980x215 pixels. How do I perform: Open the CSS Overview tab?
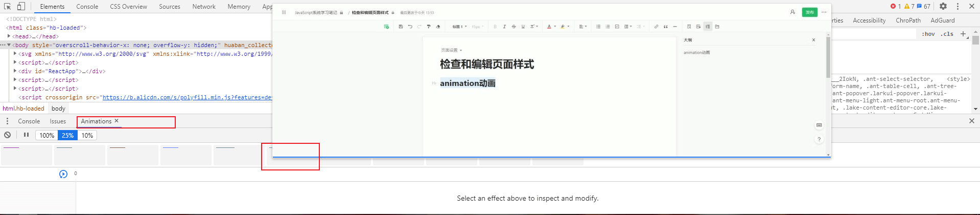coord(128,7)
